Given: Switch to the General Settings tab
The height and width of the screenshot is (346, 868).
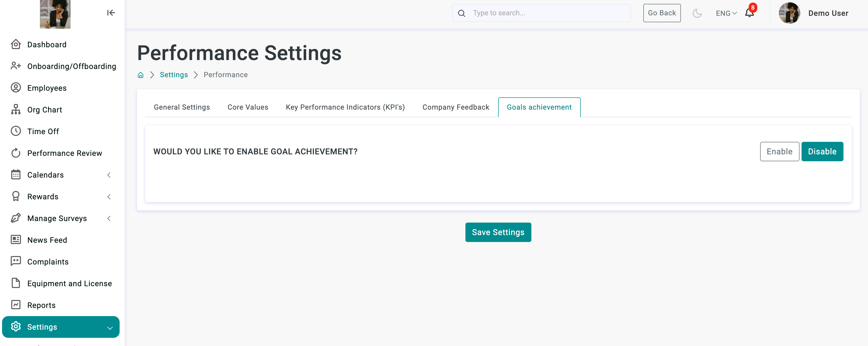Looking at the screenshot, I should click(182, 107).
